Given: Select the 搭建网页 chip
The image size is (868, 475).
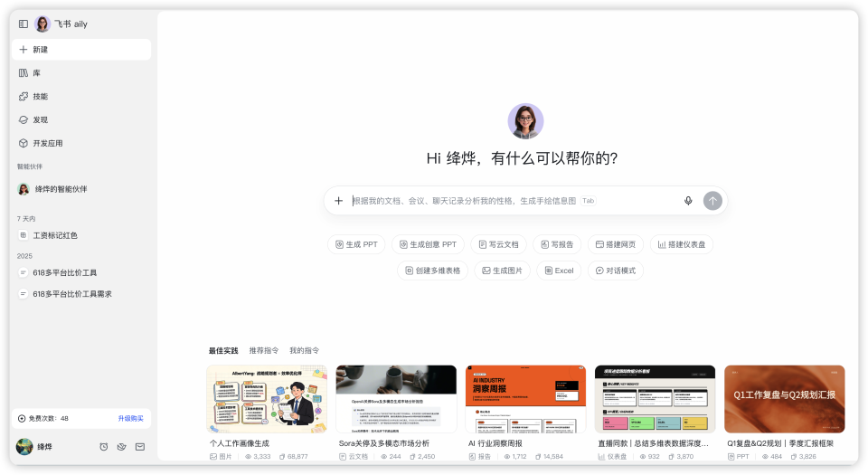Looking at the screenshot, I should point(616,244).
